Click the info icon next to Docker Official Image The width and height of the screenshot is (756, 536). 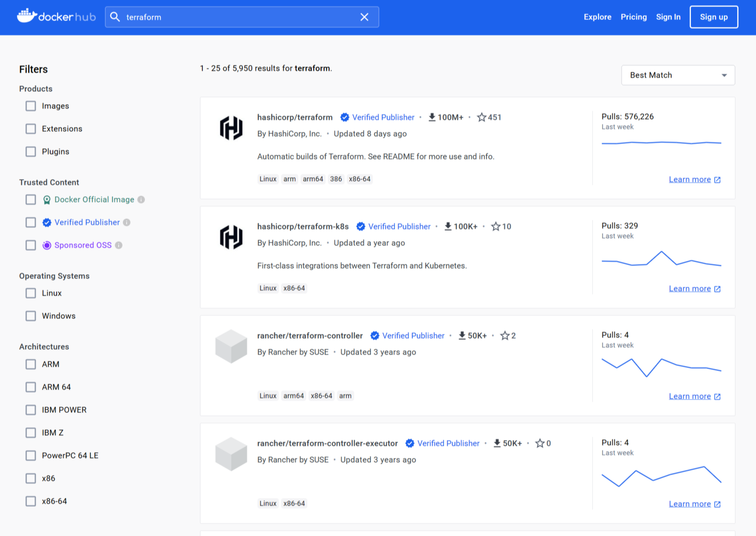tap(141, 199)
